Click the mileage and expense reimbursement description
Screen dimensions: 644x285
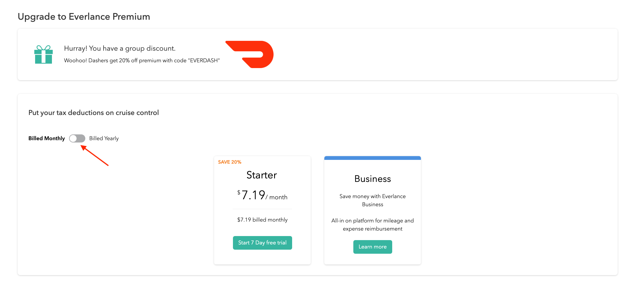coord(372,224)
